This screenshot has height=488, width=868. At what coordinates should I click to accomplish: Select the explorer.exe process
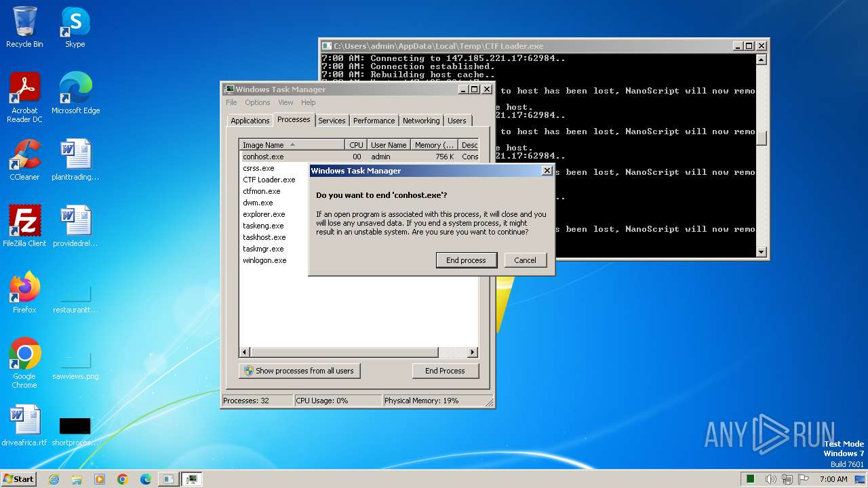click(264, 214)
